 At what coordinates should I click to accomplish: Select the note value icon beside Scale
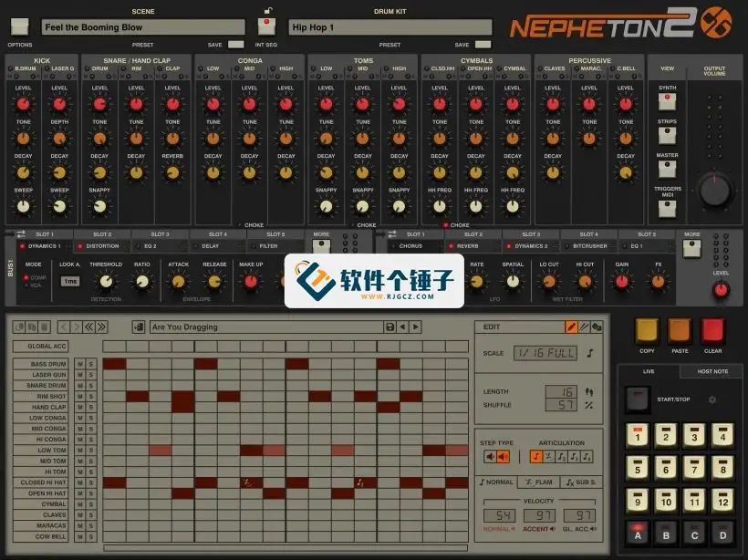590,351
